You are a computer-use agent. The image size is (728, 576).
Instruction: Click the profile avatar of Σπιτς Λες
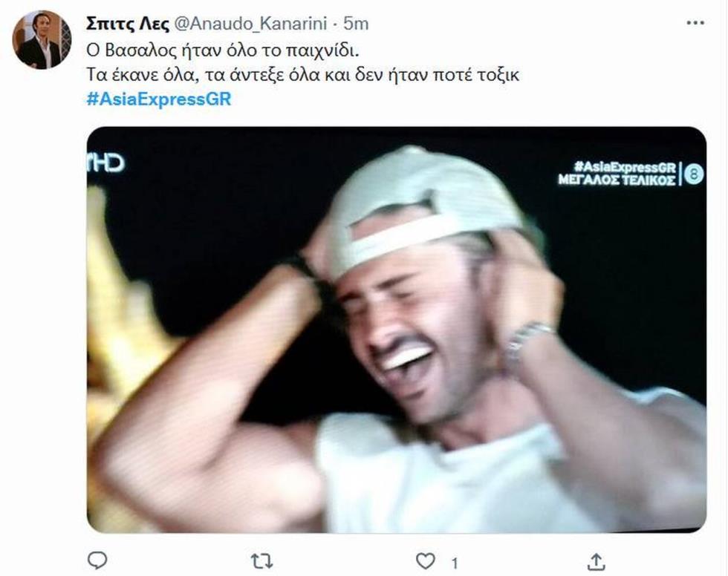click(42, 40)
